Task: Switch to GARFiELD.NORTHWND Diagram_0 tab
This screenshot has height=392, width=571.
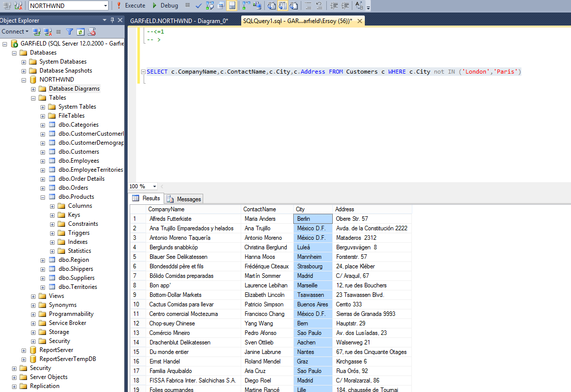Action: point(179,21)
